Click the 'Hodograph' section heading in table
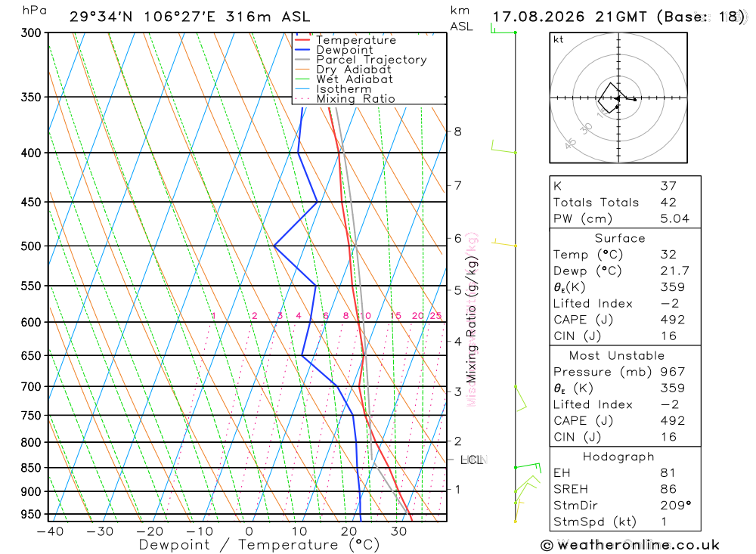This screenshot has width=756, height=554. tap(618, 457)
